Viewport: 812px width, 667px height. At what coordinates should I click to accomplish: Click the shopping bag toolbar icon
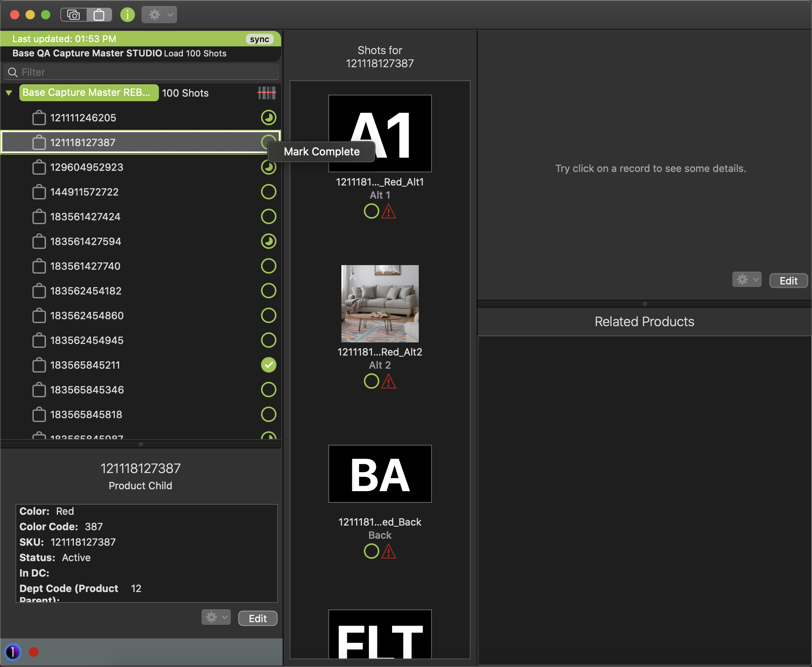(99, 15)
